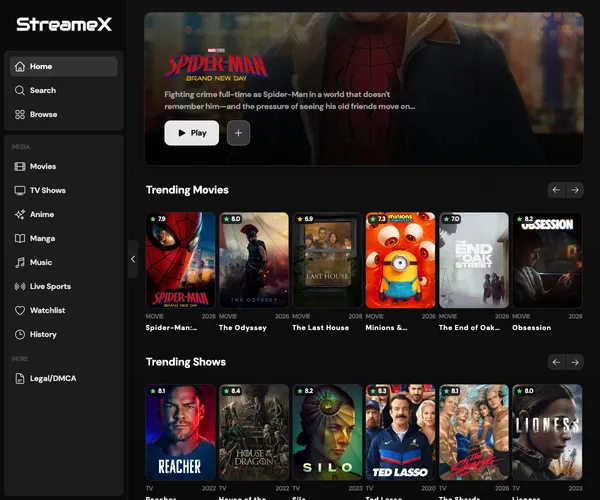Open the Legal/DMCA link text
This screenshot has height=500, width=600.
click(53, 379)
